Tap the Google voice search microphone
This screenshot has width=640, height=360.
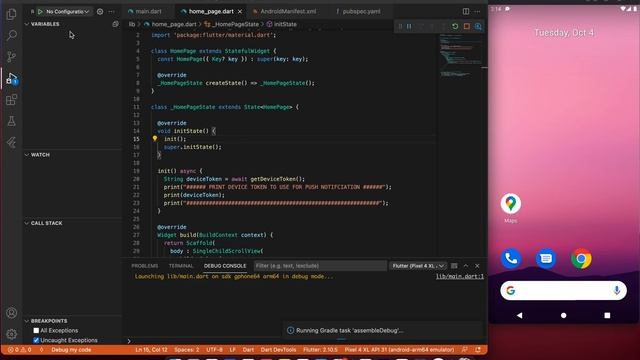click(616, 290)
